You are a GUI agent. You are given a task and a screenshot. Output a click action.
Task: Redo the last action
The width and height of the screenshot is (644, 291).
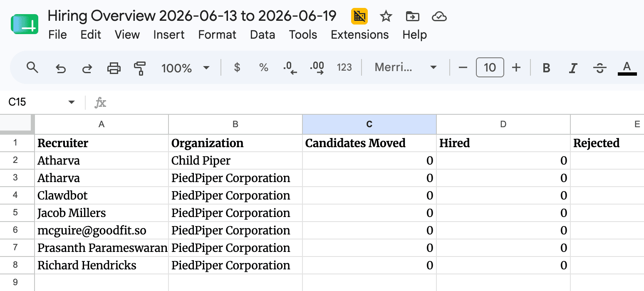[87, 68]
